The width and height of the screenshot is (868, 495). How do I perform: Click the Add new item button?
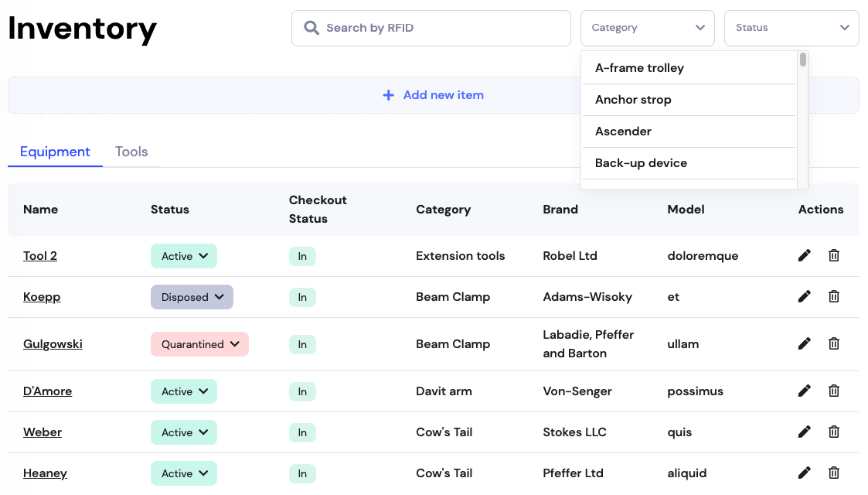(x=433, y=94)
